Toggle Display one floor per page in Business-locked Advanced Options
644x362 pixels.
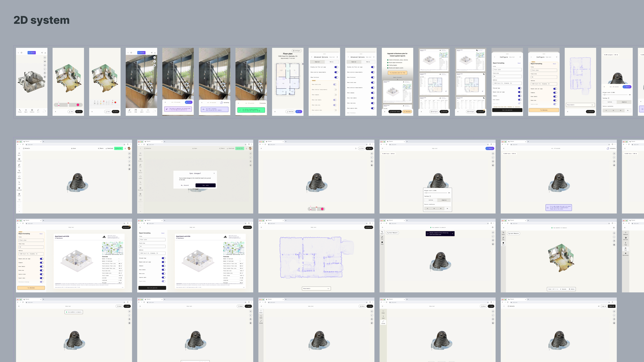[336, 67]
